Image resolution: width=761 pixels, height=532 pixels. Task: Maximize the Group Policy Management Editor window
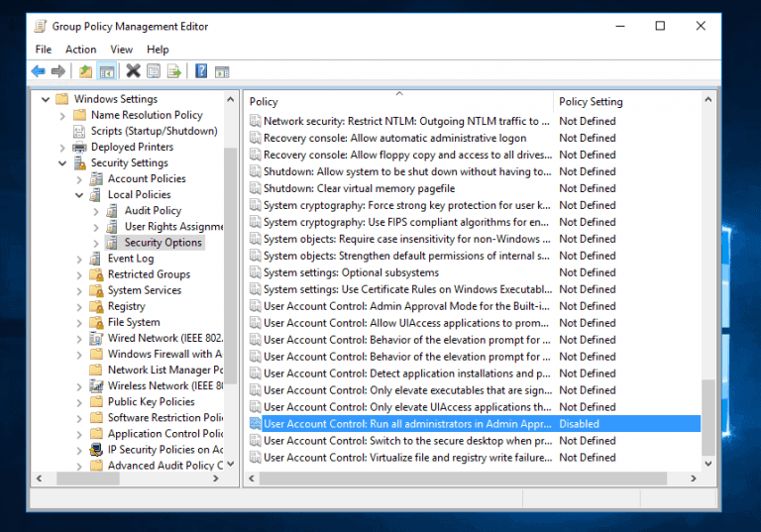[660, 26]
